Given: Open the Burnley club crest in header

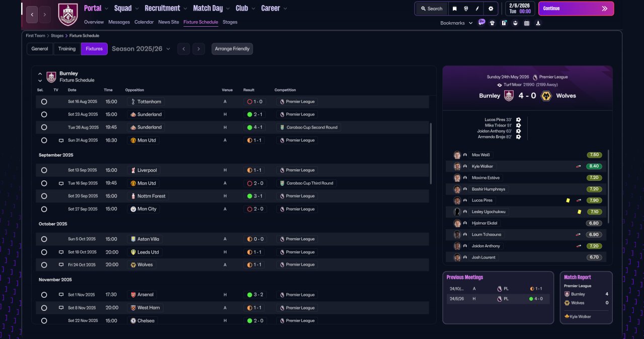Looking at the screenshot, I should coord(68,15).
